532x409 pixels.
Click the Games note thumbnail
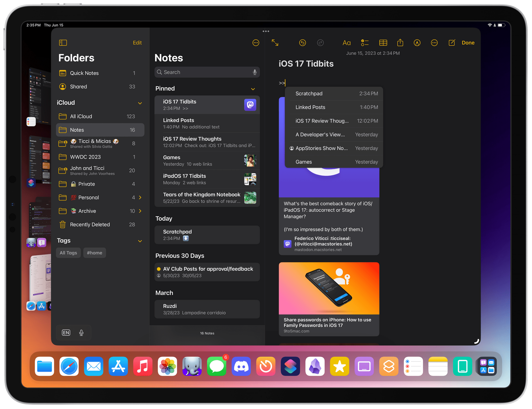pyautogui.click(x=250, y=161)
